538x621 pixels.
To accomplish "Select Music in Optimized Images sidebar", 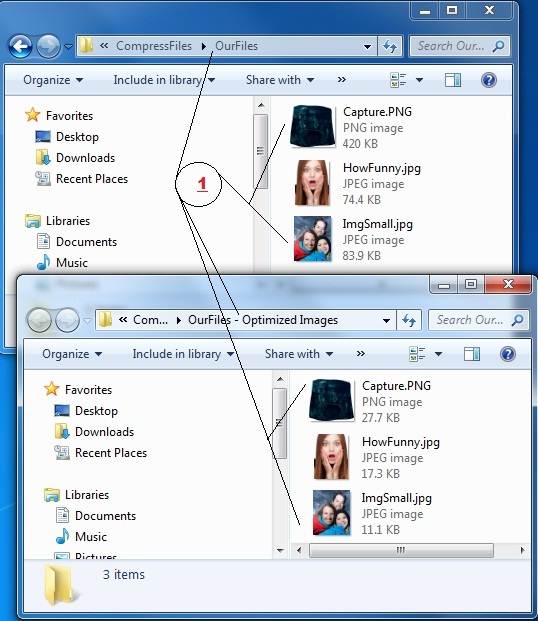I will click(81, 537).
